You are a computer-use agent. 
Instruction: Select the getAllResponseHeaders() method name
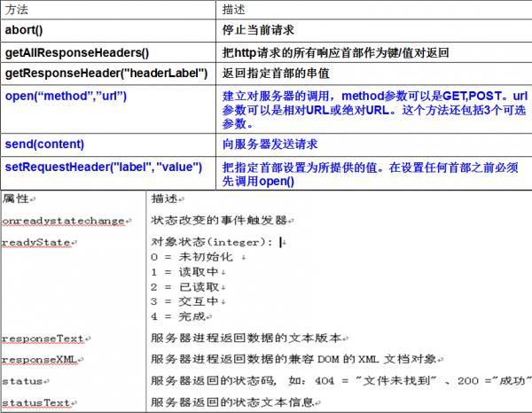(77, 52)
